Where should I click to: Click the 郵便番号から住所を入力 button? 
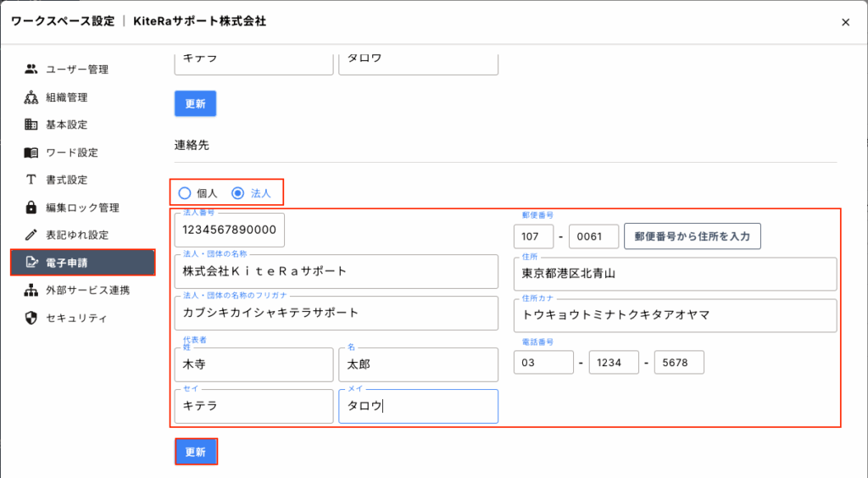(x=692, y=236)
